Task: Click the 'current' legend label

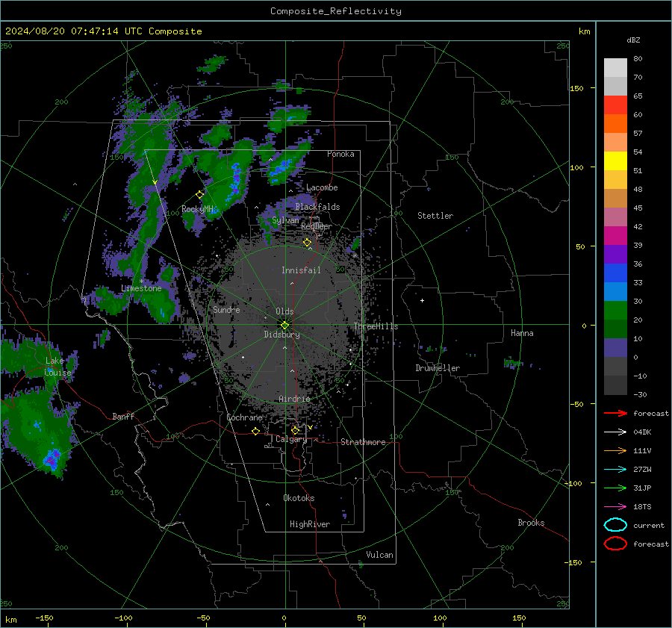Action: (x=648, y=525)
